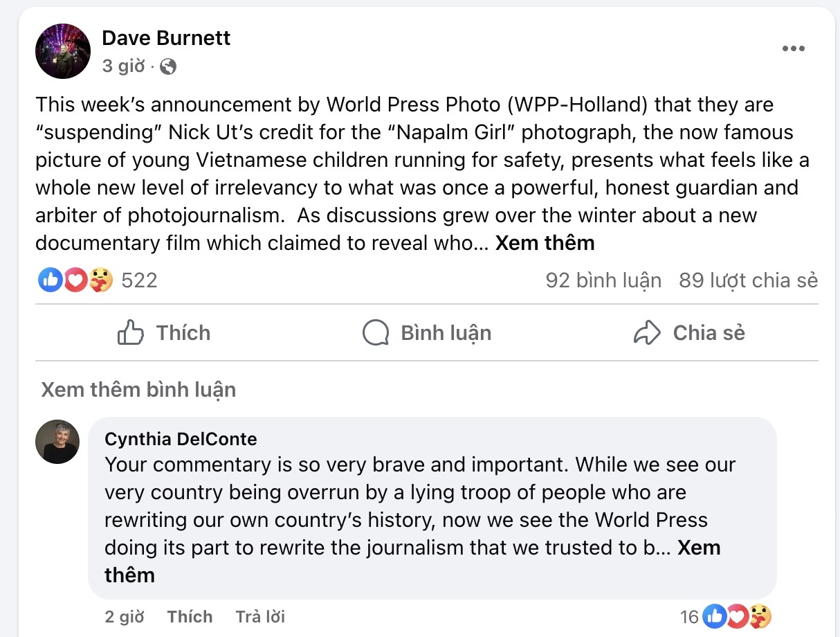Viewport: 840px width, 637px height.
Task: Expand the post with Xem thêm
Action: click(545, 243)
